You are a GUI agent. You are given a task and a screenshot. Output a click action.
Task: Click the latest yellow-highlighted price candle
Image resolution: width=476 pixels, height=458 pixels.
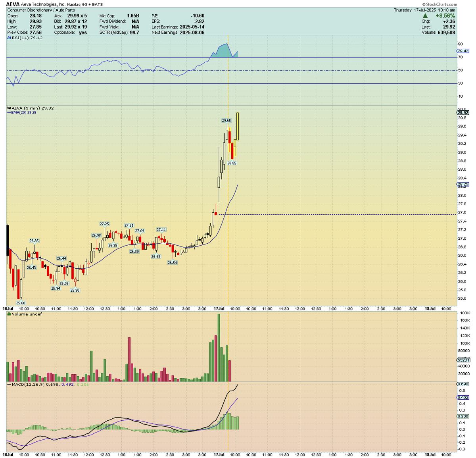point(238,126)
